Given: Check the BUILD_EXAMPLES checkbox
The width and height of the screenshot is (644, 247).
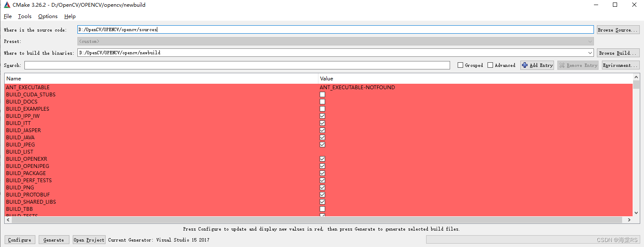Looking at the screenshot, I should click(322, 109).
